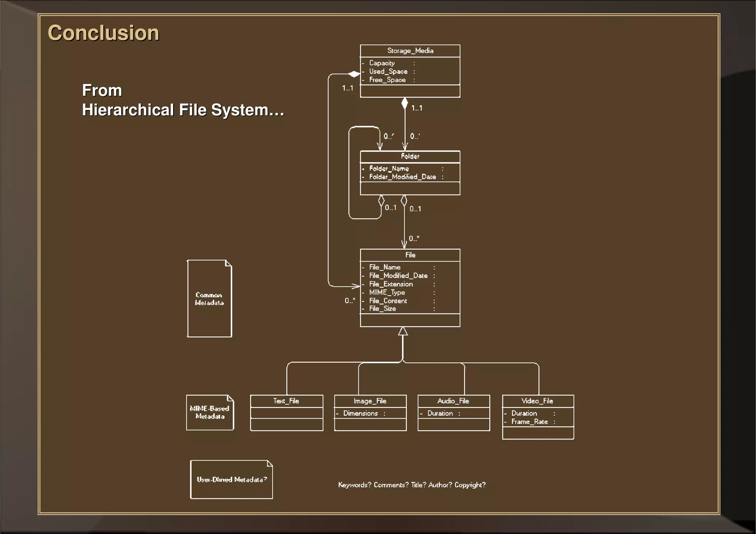Click the arrowhead pointing into File_Extension row
756x534 pixels.
(356, 286)
